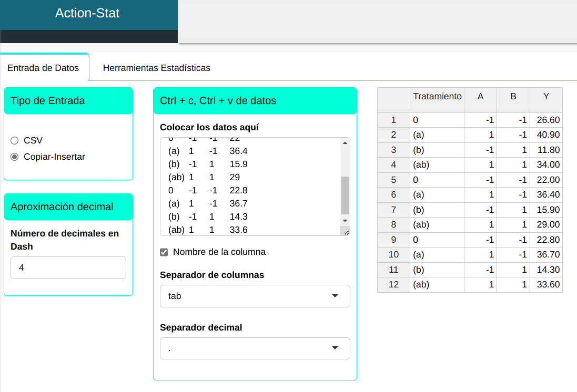Click the Número de decimales input field

[68, 267]
